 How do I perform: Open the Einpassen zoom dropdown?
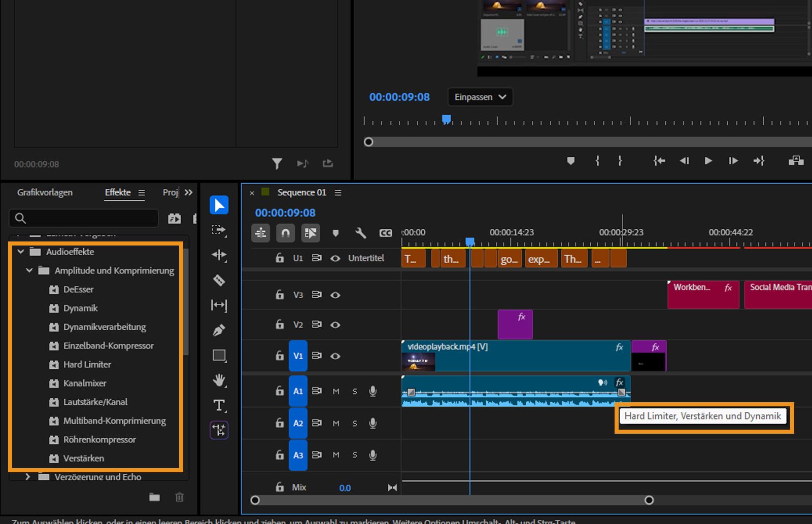[x=480, y=97]
